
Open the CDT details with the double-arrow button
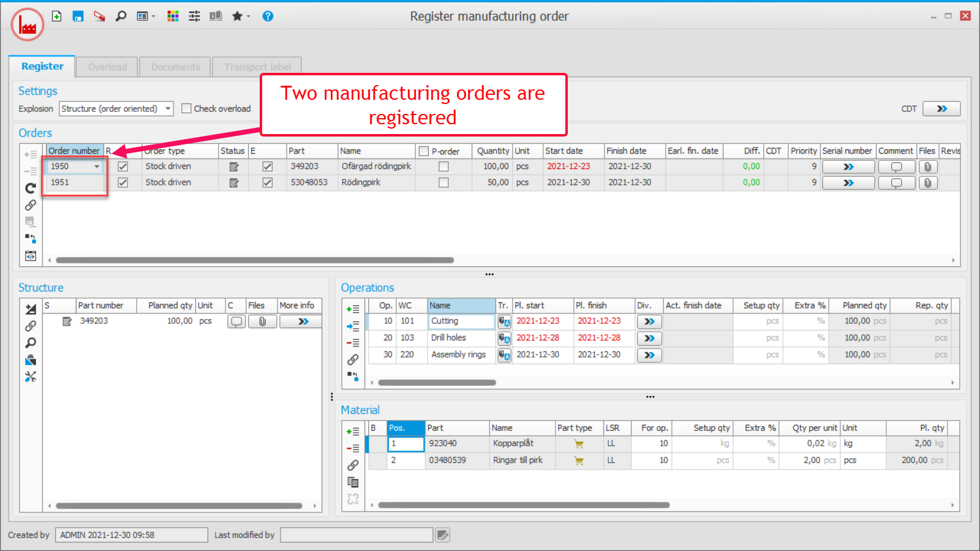[x=941, y=108]
